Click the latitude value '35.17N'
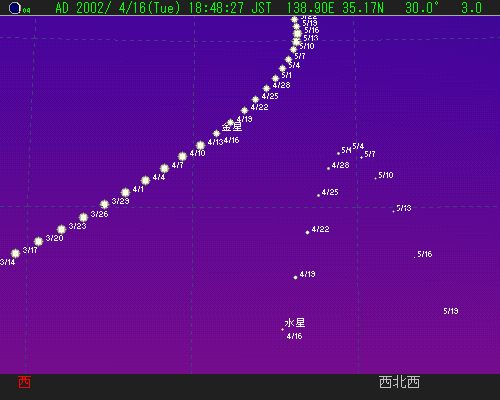Viewport: 500px width, 400px height. pos(363,8)
